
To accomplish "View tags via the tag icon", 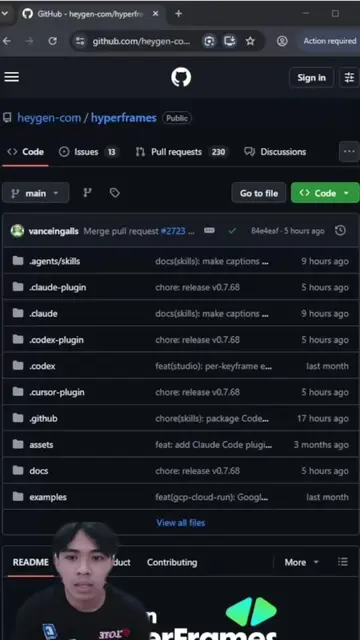I will [115, 193].
